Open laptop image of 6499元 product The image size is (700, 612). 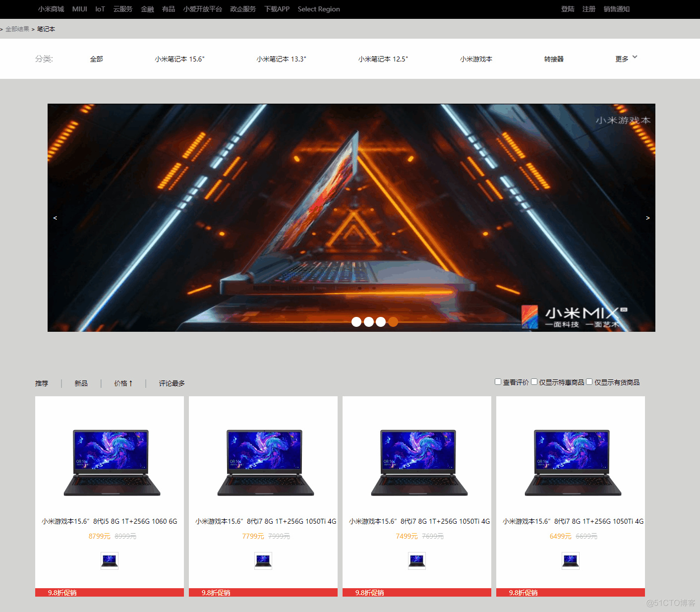(573, 463)
